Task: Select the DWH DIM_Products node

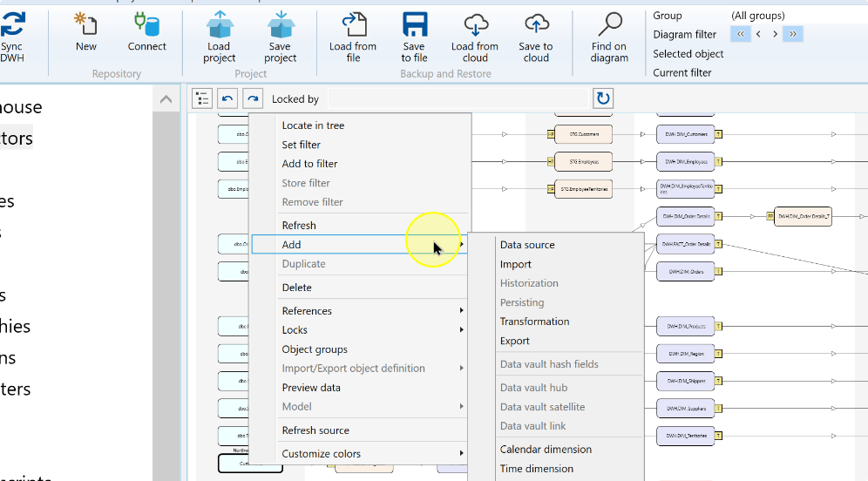Action: pos(685,327)
